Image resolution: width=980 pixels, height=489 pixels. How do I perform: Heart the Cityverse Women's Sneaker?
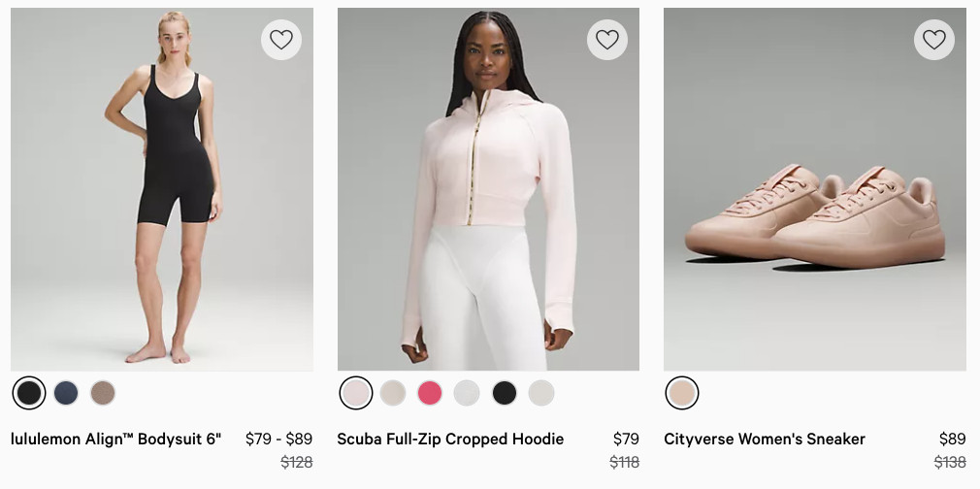coord(934,40)
